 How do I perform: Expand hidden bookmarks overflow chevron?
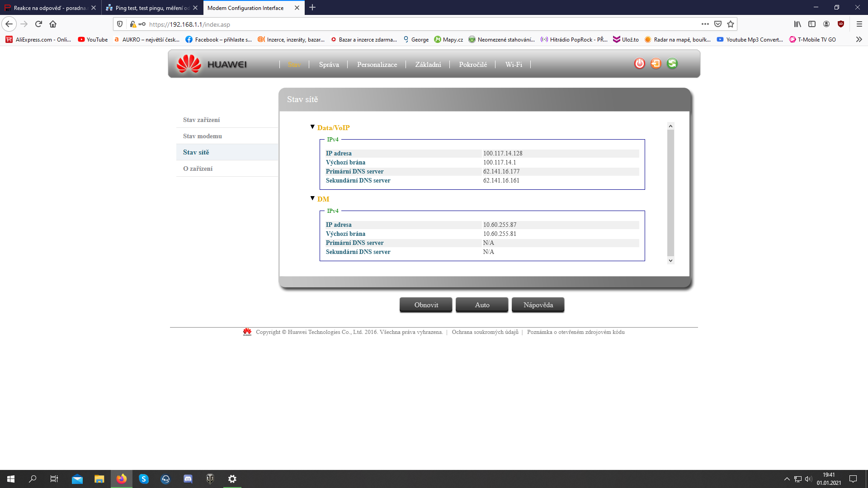pyautogui.click(x=859, y=40)
